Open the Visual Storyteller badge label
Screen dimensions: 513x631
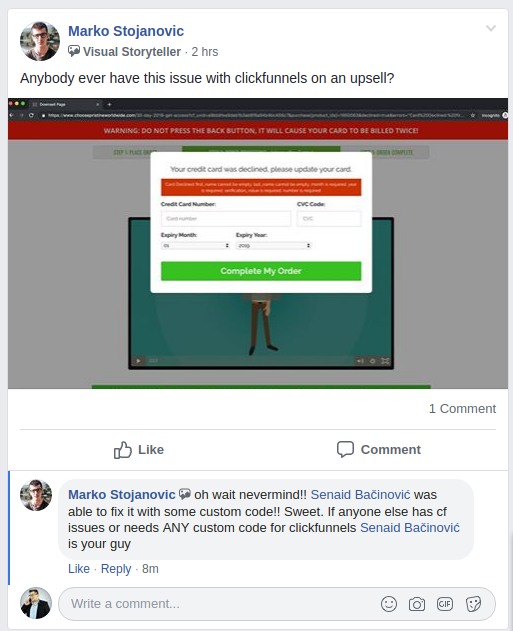[132, 52]
